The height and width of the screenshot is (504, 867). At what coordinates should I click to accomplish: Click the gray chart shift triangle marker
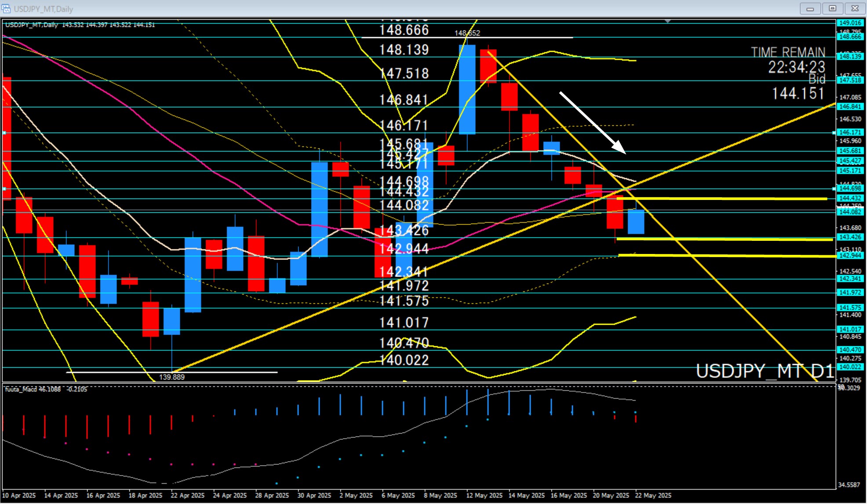[668, 21]
